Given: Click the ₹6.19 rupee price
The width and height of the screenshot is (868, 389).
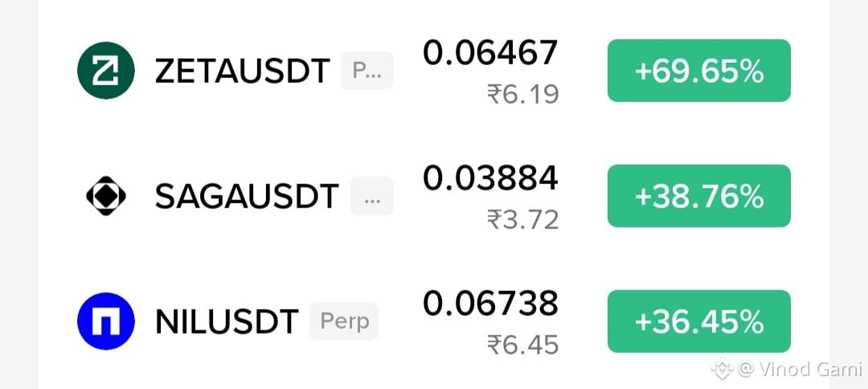Looking at the screenshot, I should 523,95.
